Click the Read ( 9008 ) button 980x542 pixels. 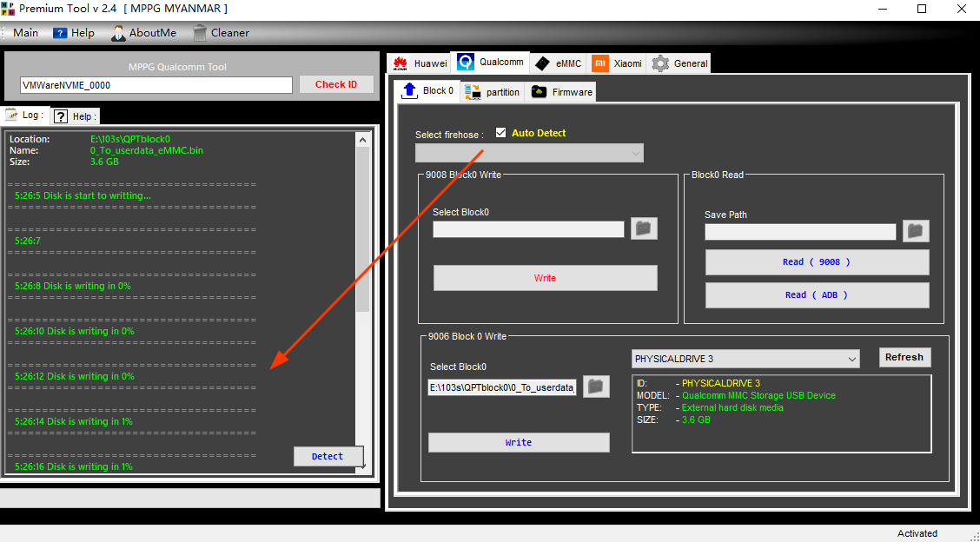pos(817,262)
